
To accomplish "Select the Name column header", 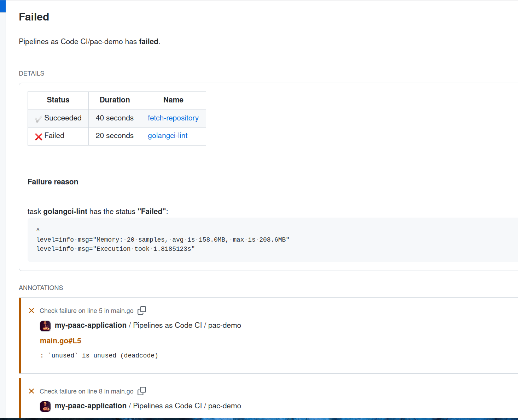I will coord(173,100).
